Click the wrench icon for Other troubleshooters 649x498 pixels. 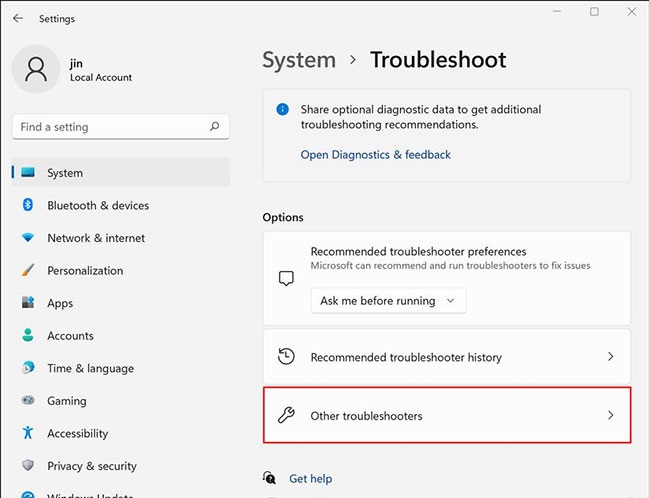tap(286, 415)
